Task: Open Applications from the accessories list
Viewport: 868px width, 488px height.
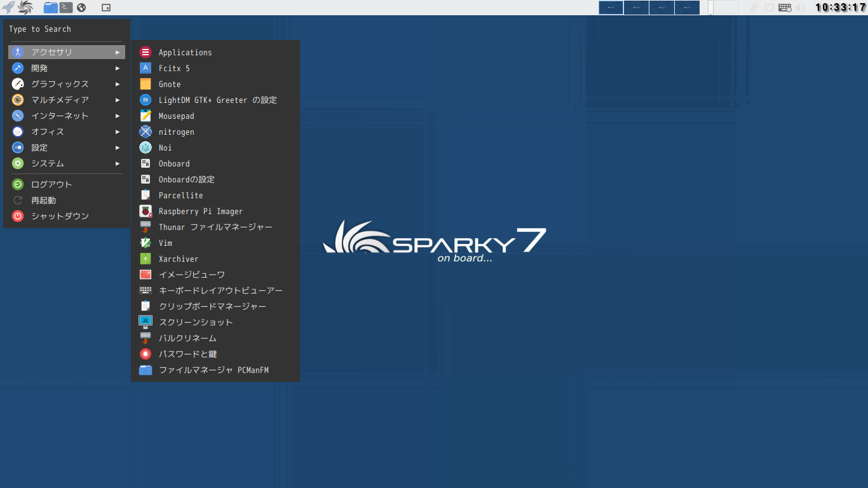Action: [x=215, y=52]
